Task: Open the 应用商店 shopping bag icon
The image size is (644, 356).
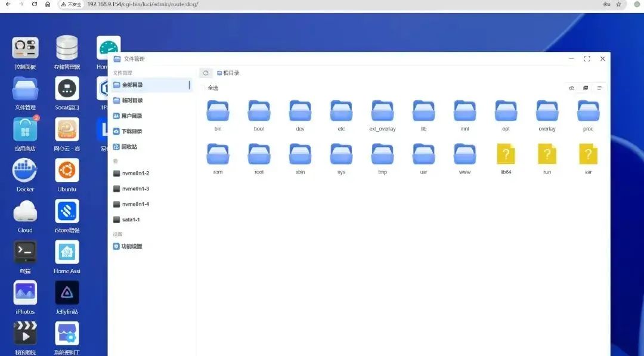Action: (x=25, y=129)
